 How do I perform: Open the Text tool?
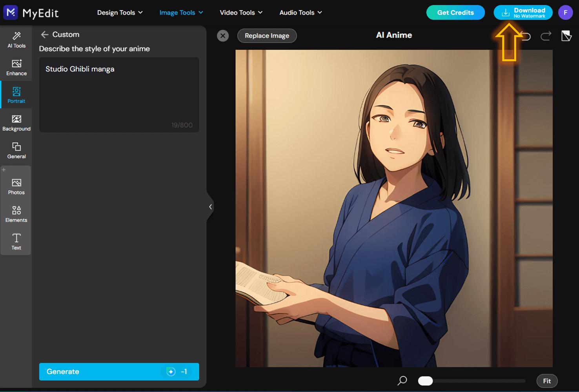click(16, 241)
